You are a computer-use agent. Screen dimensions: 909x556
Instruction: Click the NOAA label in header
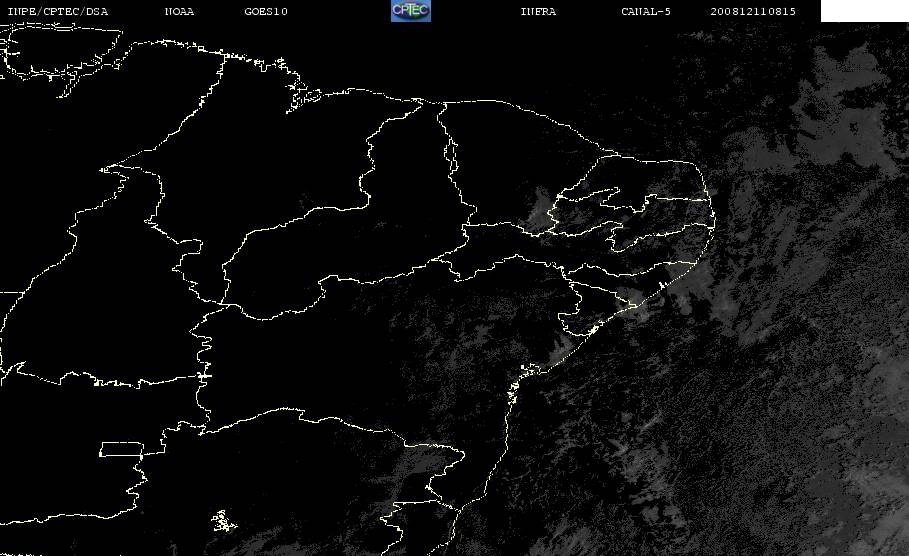179,12
